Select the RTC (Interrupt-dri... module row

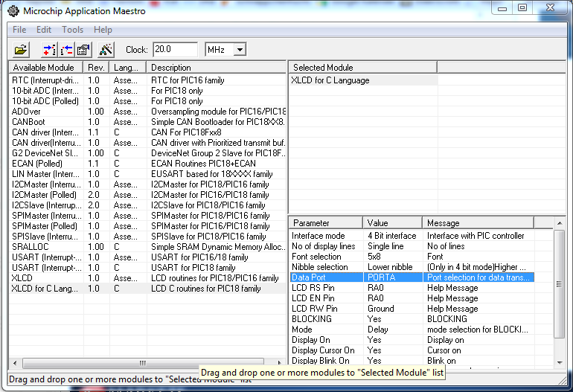click(x=147, y=80)
